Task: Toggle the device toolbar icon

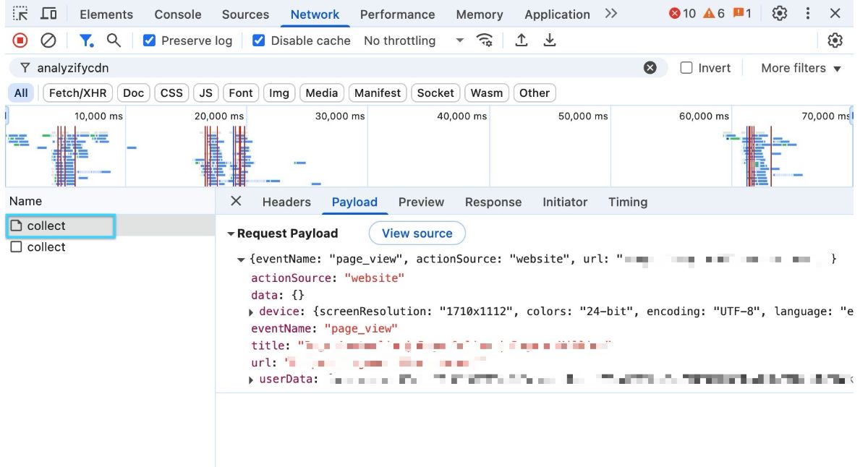Action: (48, 14)
